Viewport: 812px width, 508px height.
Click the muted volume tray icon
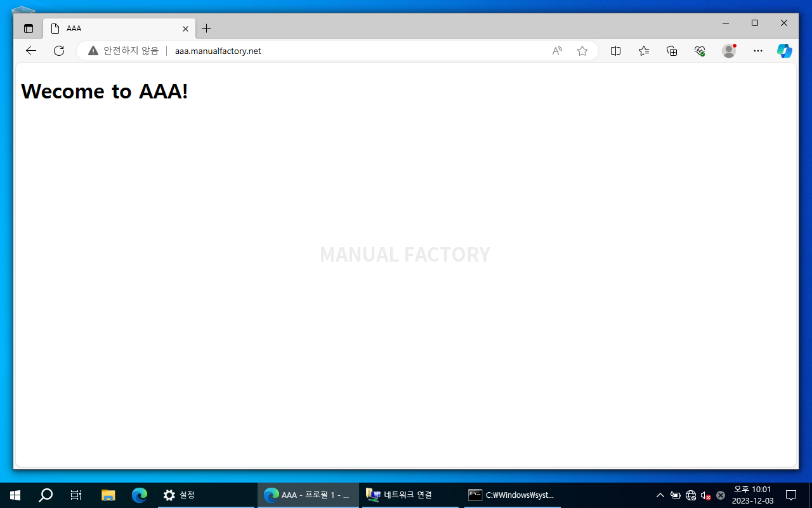705,495
